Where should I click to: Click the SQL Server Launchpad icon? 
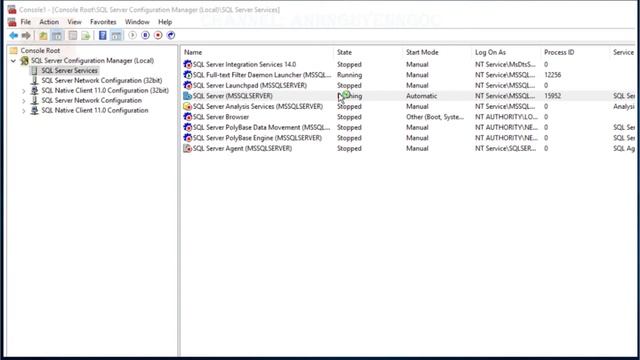pos(187,85)
